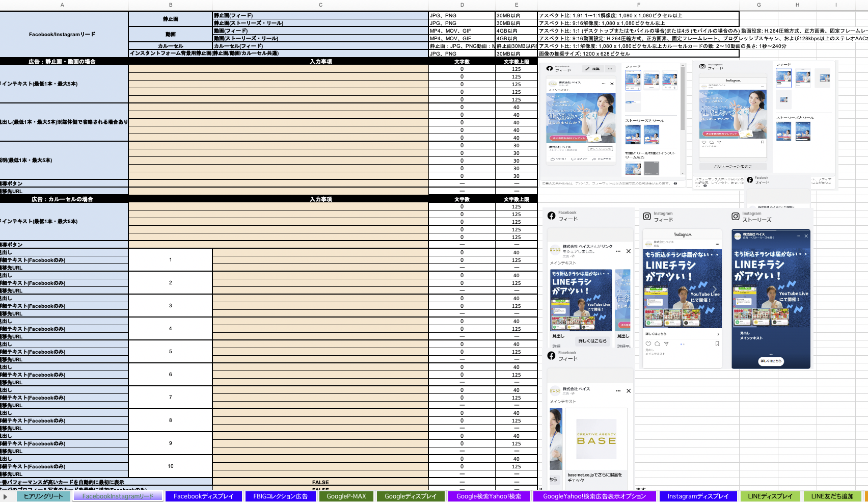Click the bookmark icon in the Instagram feed preview
The image size is (868, 502).
pyautogui.click(x=717, y=344)
